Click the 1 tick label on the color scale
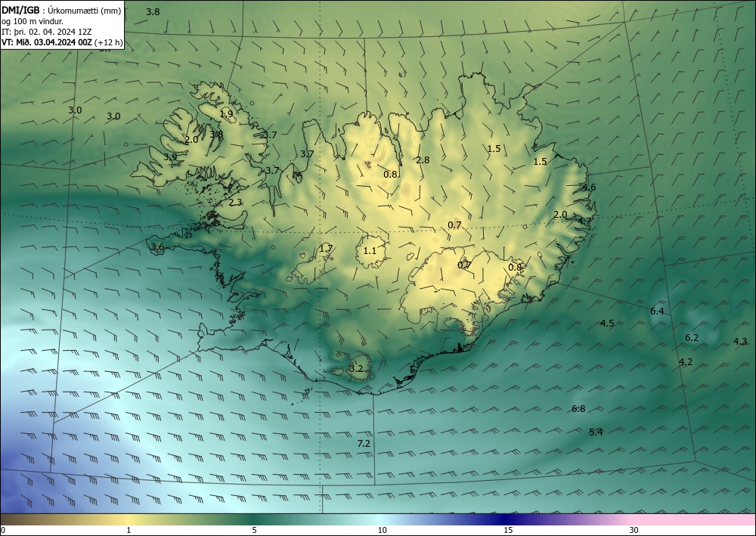The width and height of the screenshot is (756, 536). click(129, 531)
